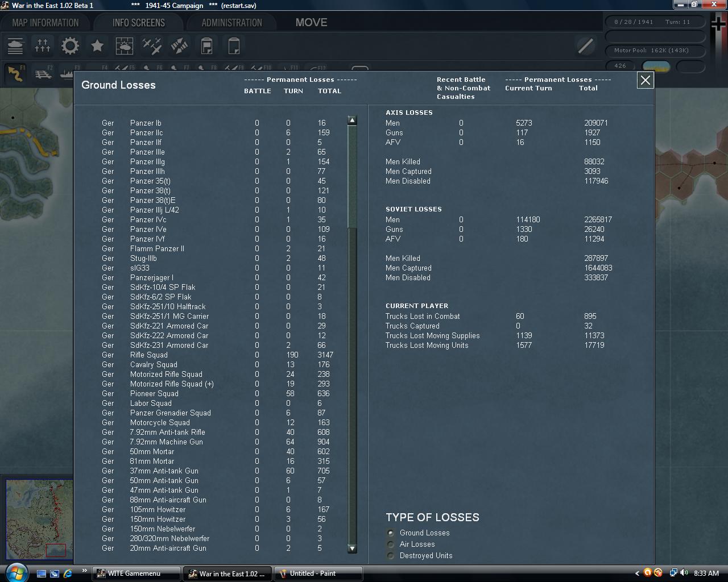
Task: Click the volume icon in system tray
Action: click(x=684, y=573)
